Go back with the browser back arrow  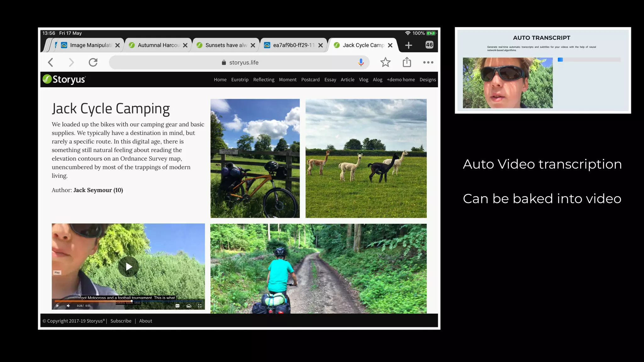[x=51, y=63]
